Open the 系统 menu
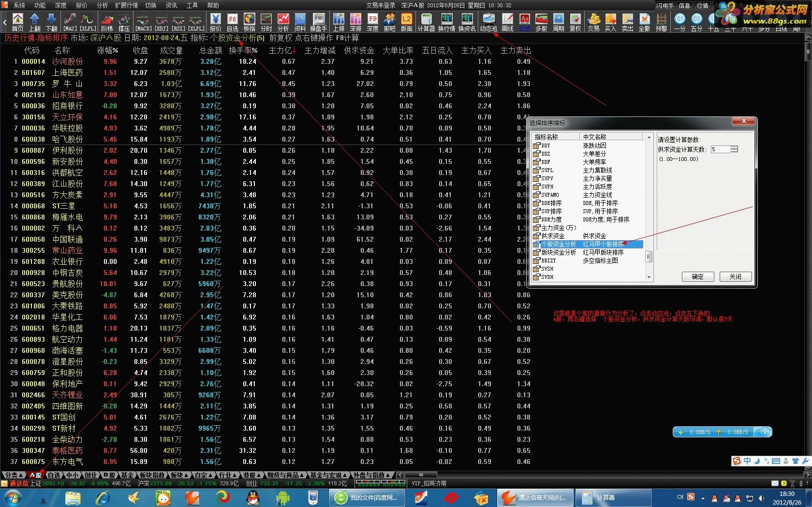 19,5
